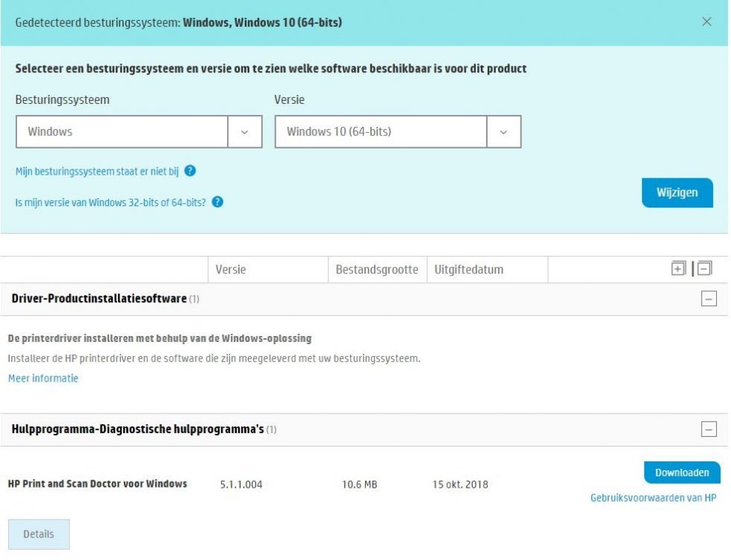
Task: Open the Versie dropdown showing Windows 10 (64-bits)
Action: [x=398, y=132]
